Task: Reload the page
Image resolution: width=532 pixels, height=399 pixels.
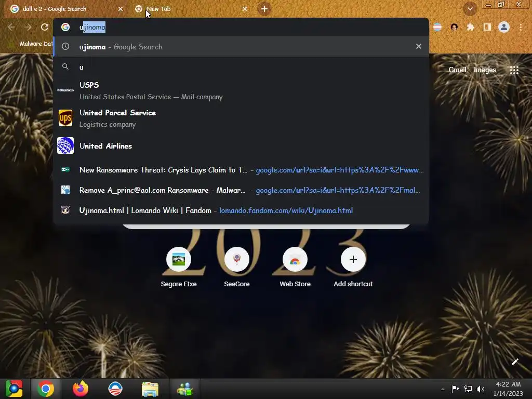Action: (45, 27)
